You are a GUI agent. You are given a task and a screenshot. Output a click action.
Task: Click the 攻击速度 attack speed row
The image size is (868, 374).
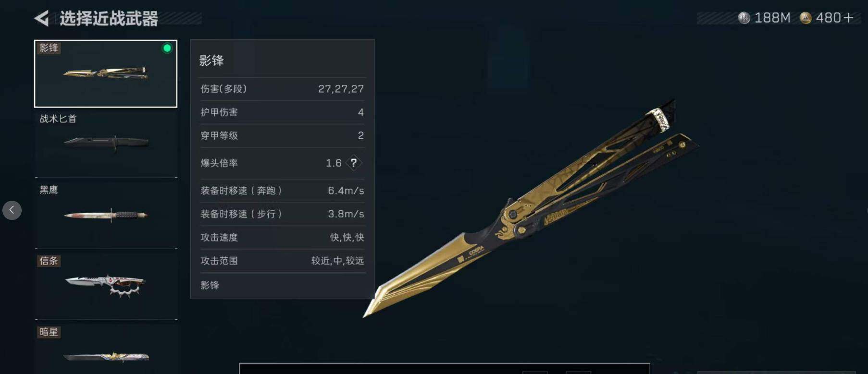tap(282, 237)
